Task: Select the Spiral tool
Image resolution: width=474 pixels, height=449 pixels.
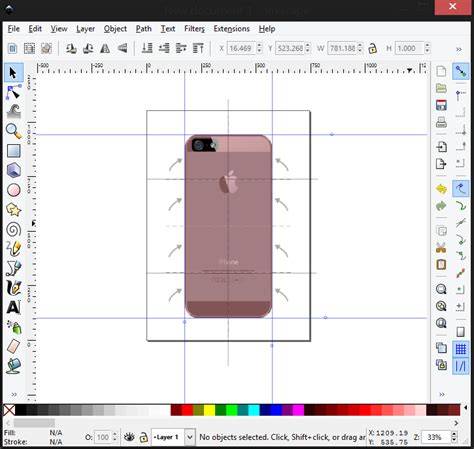Action: (13, 229)
